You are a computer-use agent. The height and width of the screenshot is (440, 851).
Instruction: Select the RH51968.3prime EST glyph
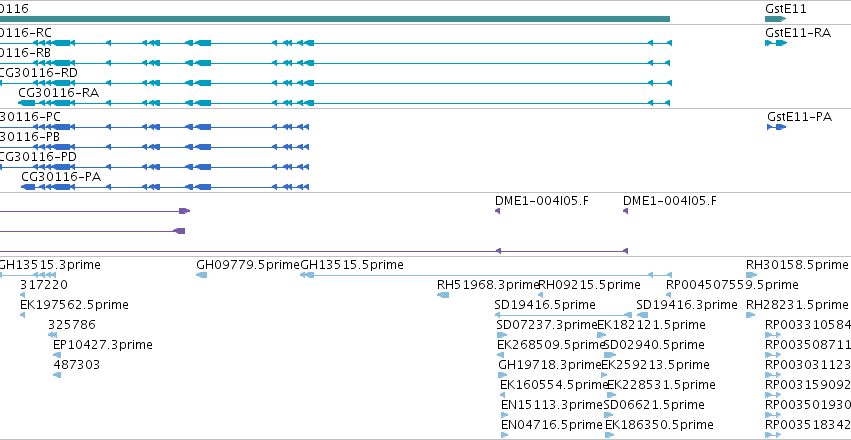(443, 295)
